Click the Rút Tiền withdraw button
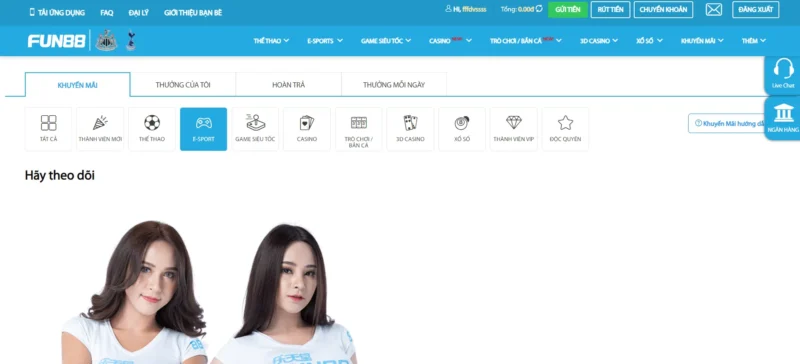 pos(611,10)
